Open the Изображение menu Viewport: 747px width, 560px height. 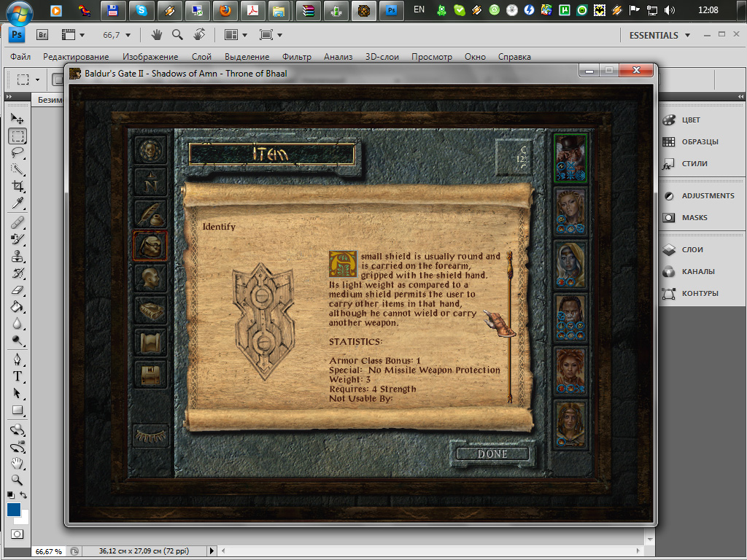click(150, 57)
